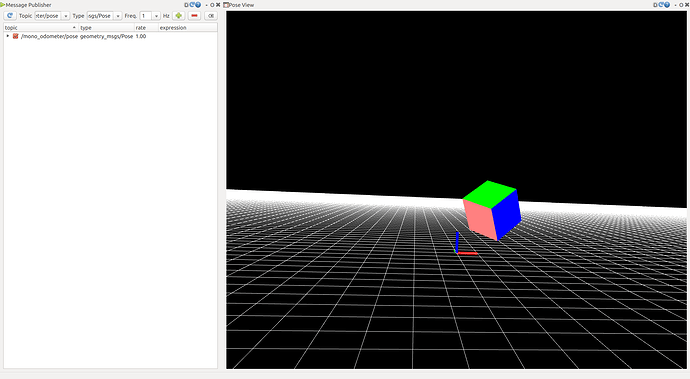Open Pose View help icon
Image resolution: width=690 pixels, height=379 pixels.
click(667, 5)
